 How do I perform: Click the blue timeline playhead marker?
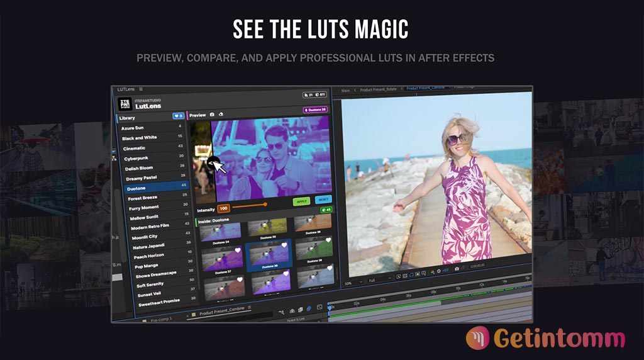(x=330, y=307)
